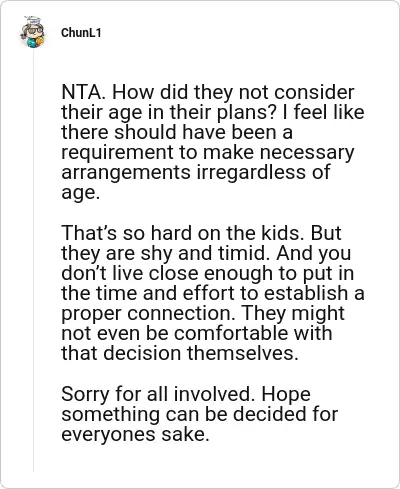Click the word 'NTA' in the comment
This screenshot has width=400, height=489.
(x=81, y=92)
